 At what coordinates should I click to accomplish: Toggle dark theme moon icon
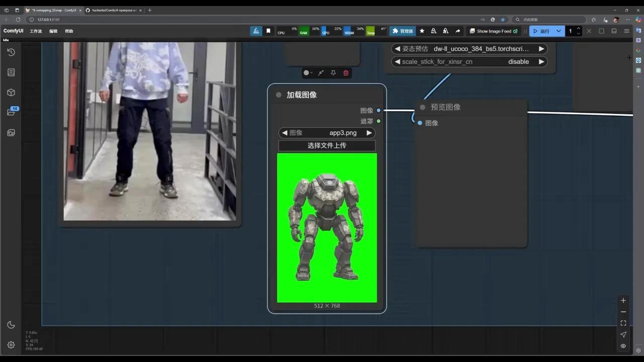click(x=11, y=325)
